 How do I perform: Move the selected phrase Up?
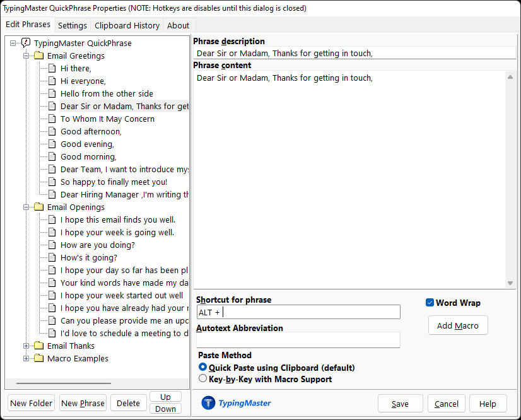pyautogui.click(x=165, y=397)
